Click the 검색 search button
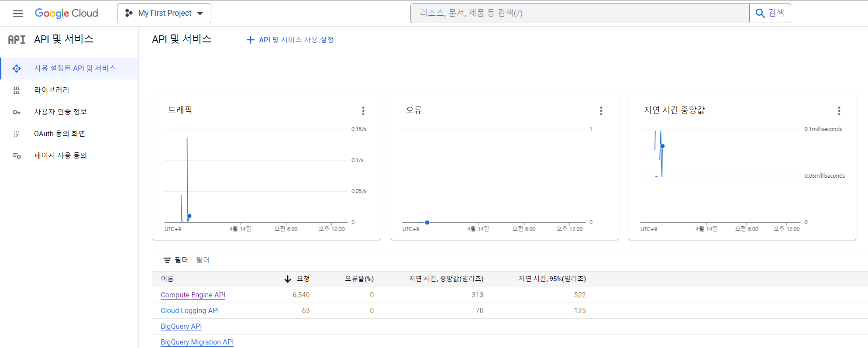Screen dimensions: 868x348 tap(770, 13)
